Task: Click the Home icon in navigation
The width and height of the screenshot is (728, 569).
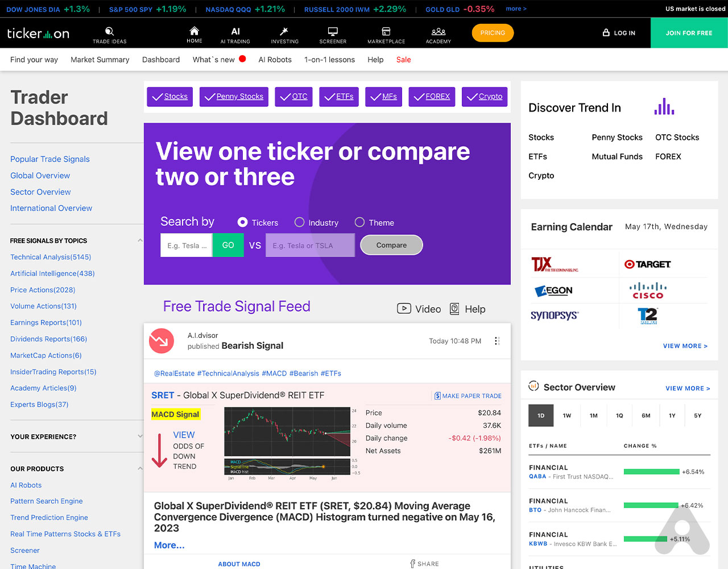Action: coord(194,31)
